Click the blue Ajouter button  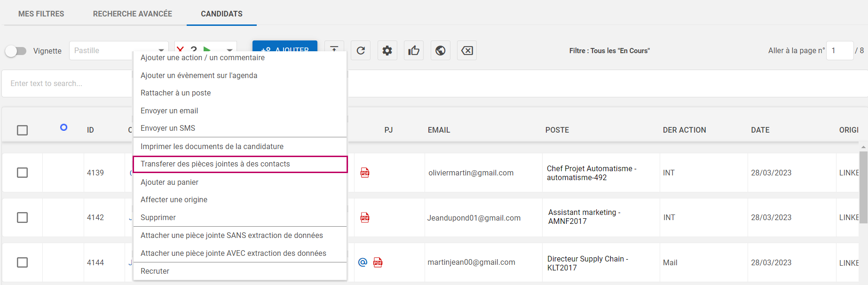tap(284, 46)
